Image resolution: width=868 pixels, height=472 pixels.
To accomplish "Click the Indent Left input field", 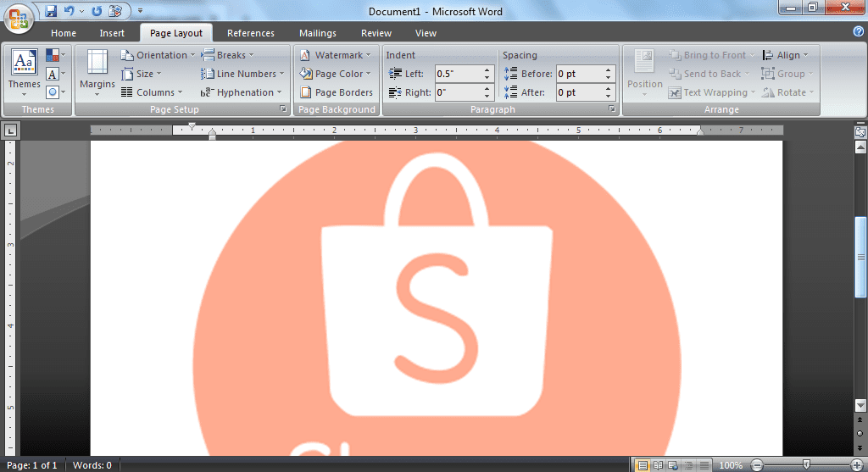I will (458, 74).
